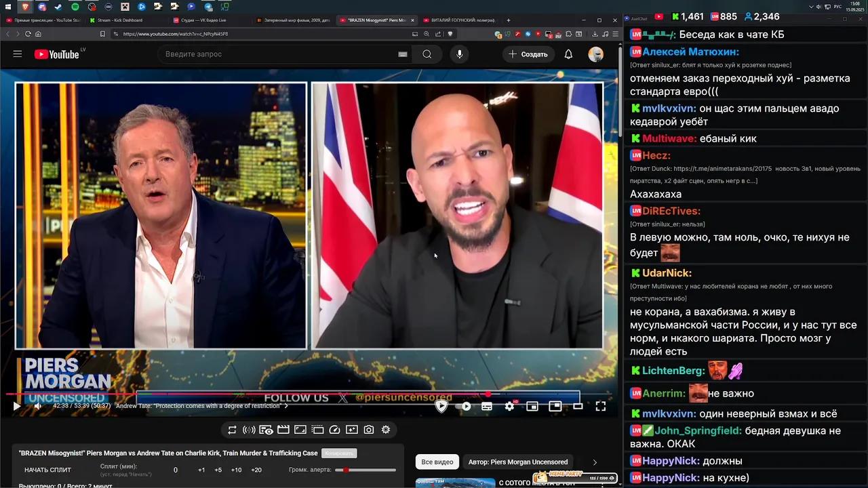This screenshot has height=488, width=868.
Task: Reload the current page
Action: coord(28,34)
